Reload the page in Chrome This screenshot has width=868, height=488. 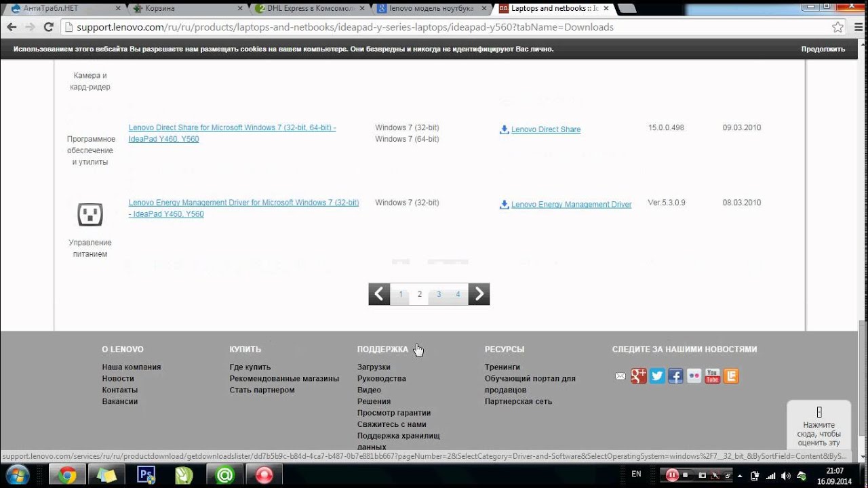tap(48, 27)
